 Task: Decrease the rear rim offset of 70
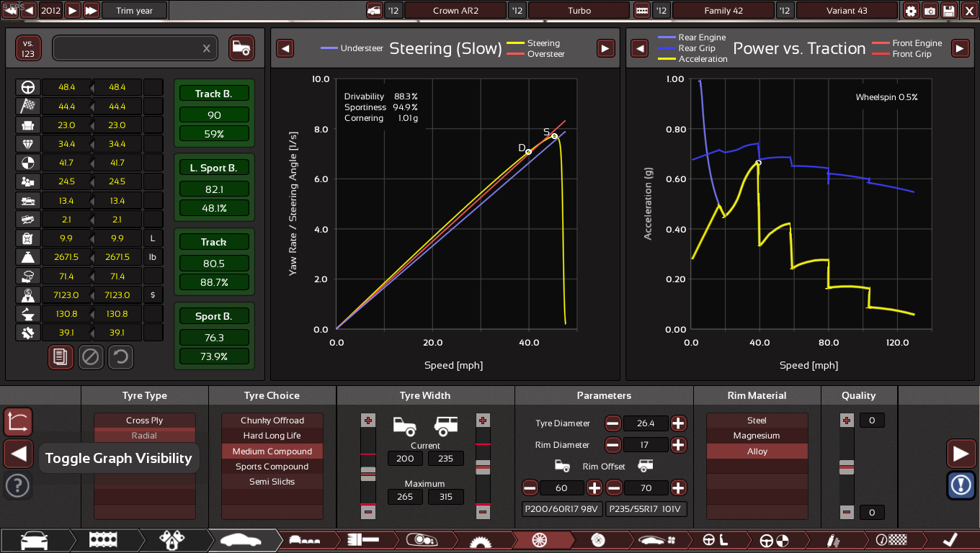(614, 488)
